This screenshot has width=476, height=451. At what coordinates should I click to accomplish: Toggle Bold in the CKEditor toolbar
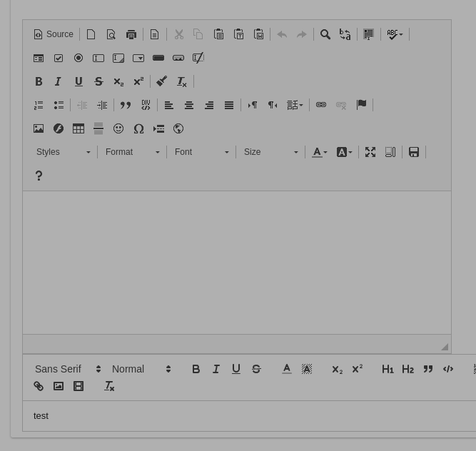(39, 81)
